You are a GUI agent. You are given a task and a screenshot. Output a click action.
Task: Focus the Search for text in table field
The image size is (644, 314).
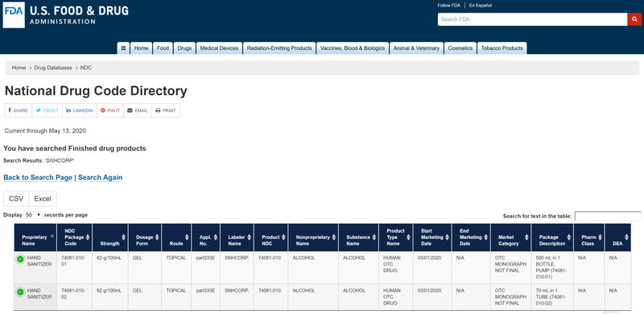click(608, 217)
